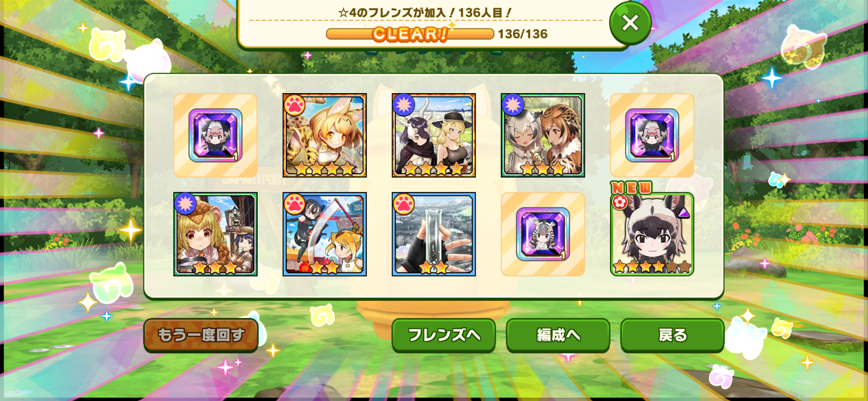
Task: Tap the orange paw icon on Serval card
Action: pyautogui.click(x=295, y=105)
